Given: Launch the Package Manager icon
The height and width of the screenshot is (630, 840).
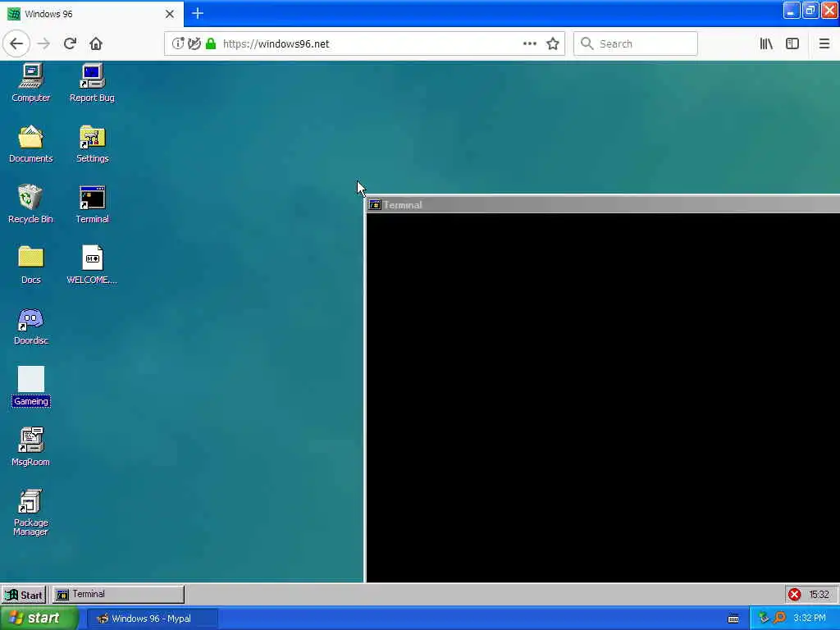Looking at the screenshot, I should coord(30,512).
